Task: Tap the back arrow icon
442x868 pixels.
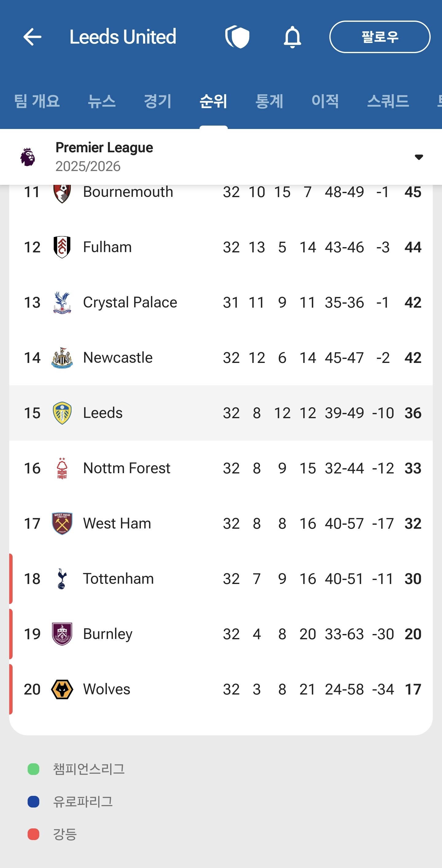Action: [32, 37]
